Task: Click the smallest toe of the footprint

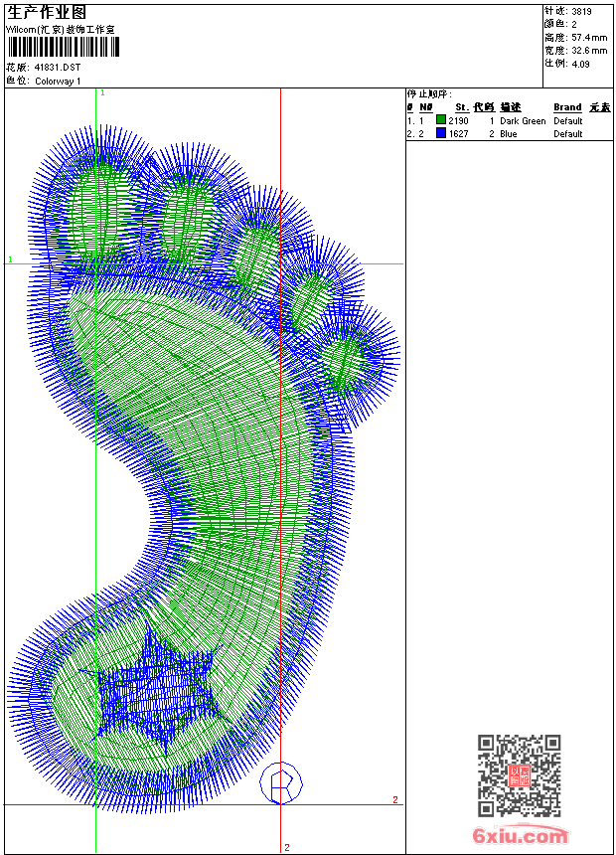Action: tap(345, 360)
